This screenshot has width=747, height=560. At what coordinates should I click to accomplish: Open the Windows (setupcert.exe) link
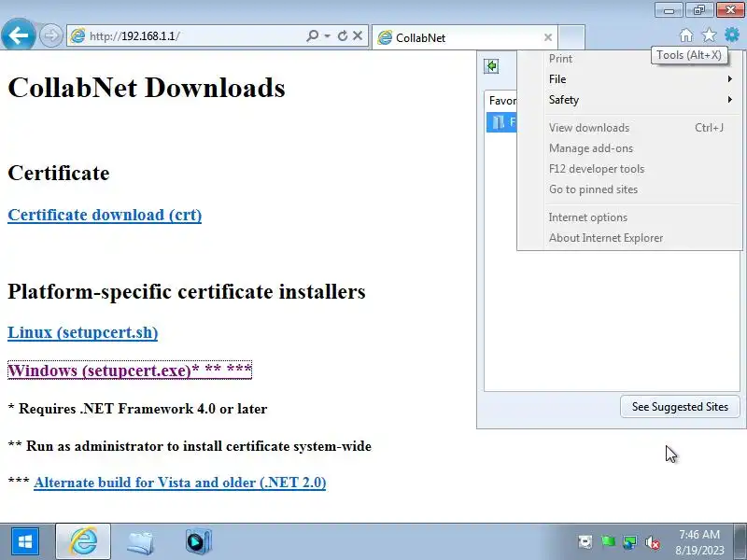pyautogui.click(x=130, y=370)
